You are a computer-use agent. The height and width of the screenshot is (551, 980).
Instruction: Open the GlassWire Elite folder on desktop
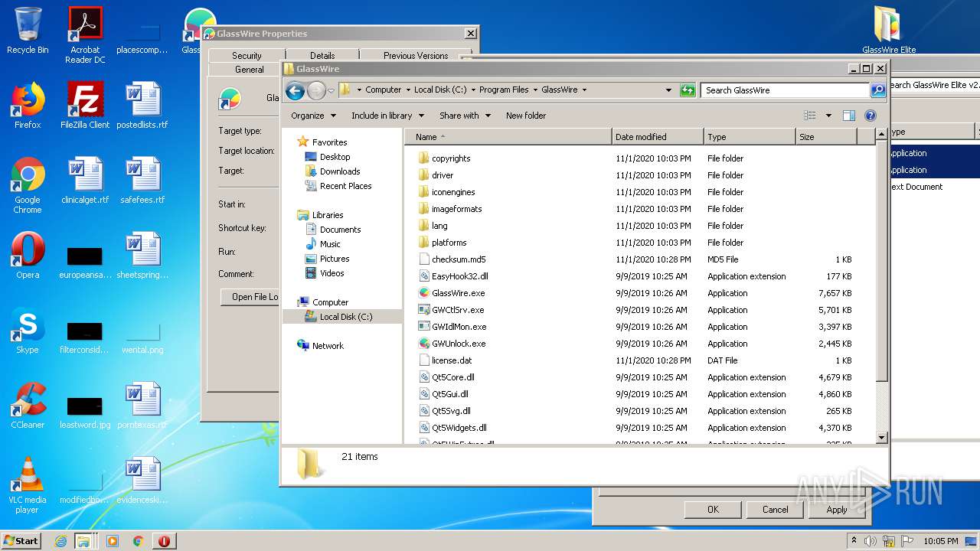coord(889,31)
